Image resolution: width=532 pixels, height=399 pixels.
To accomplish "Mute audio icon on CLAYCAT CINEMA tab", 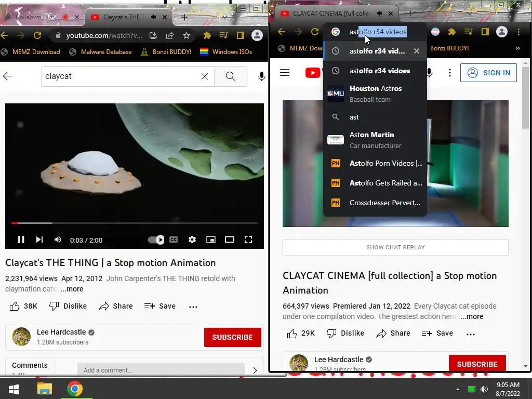I will (380, 14).
